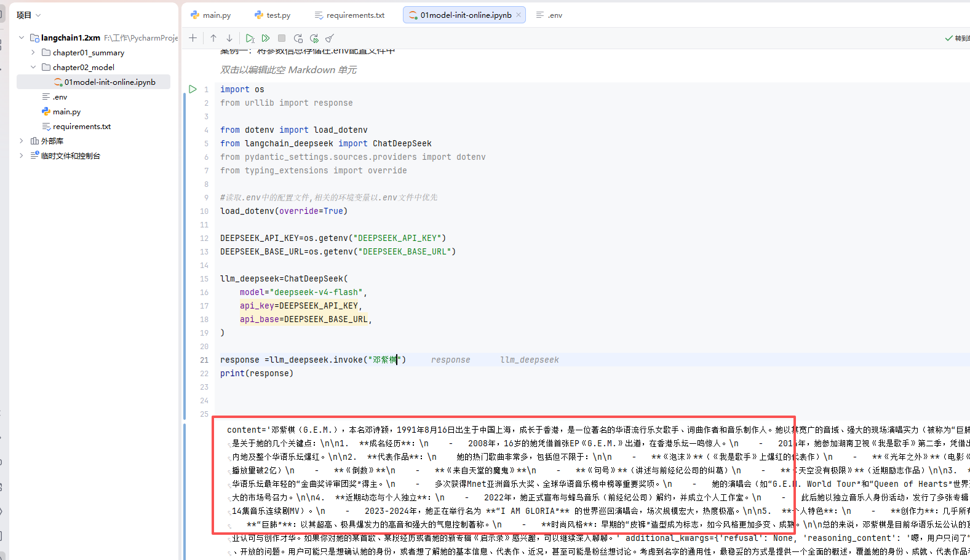Open .env file in project tree

point(60,97)
